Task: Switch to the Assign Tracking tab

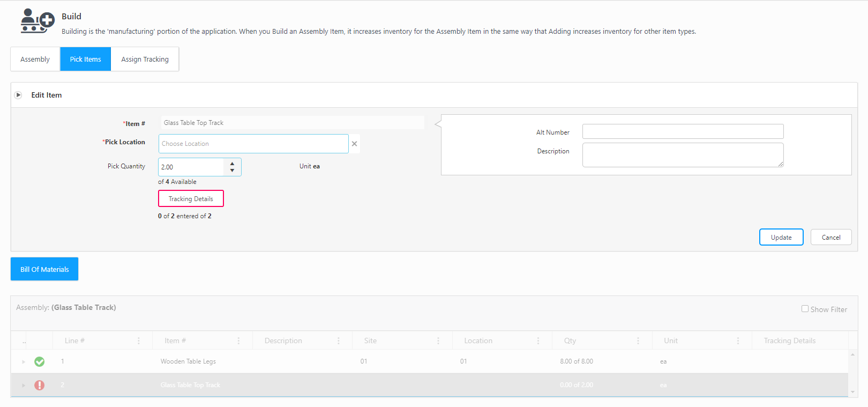Action: pyautogui.click(x=145, y=60)
